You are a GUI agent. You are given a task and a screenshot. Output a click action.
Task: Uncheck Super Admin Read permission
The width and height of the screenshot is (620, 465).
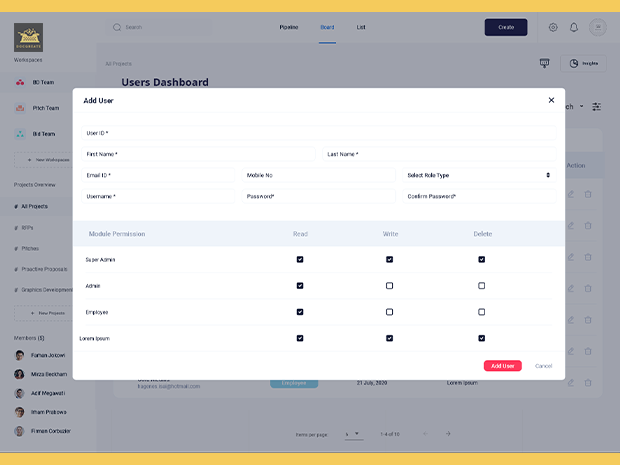[300, 259]
